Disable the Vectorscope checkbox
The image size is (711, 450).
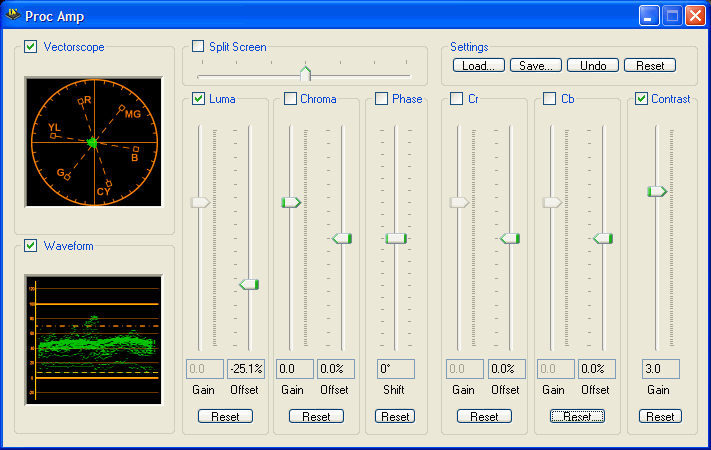tap(31, 47)
